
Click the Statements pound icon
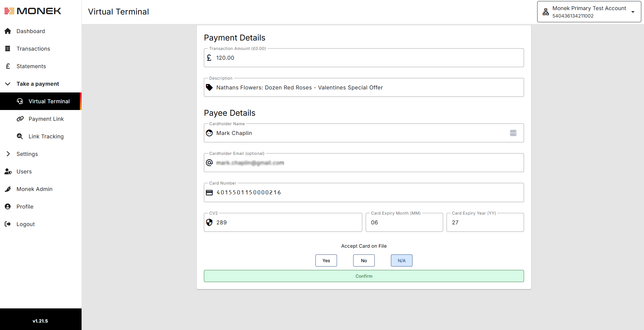point(8,66)
